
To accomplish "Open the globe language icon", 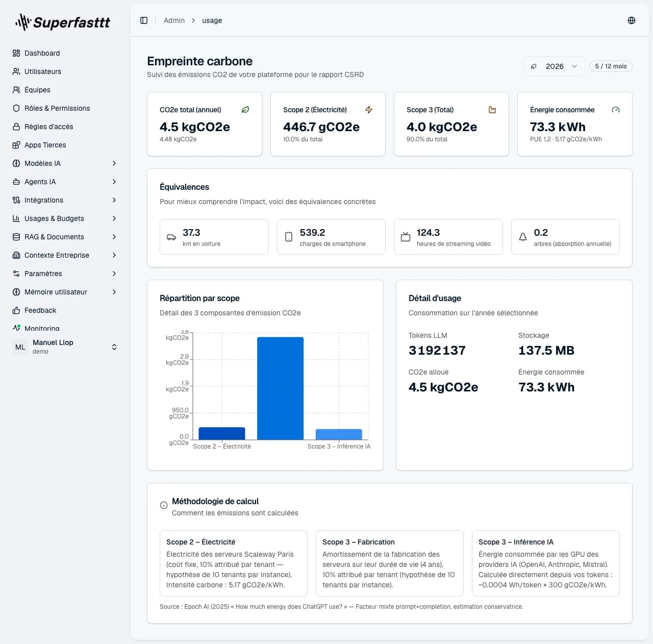I will (x=632, y=20).
